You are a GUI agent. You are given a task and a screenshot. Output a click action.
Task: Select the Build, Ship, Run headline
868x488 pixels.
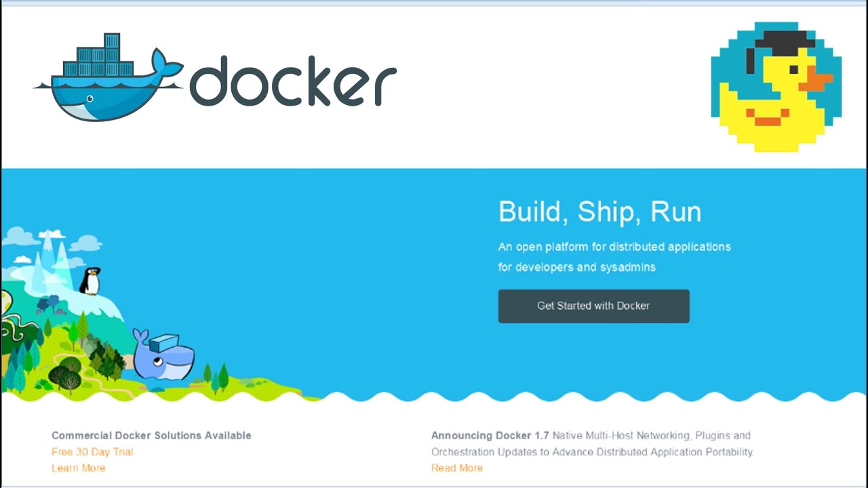599,212
